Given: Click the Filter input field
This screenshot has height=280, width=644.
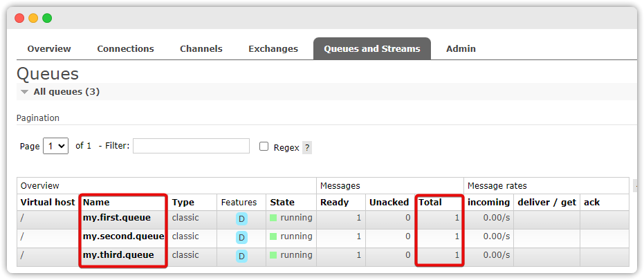Looking at the screenshot, I should point(191,146).
